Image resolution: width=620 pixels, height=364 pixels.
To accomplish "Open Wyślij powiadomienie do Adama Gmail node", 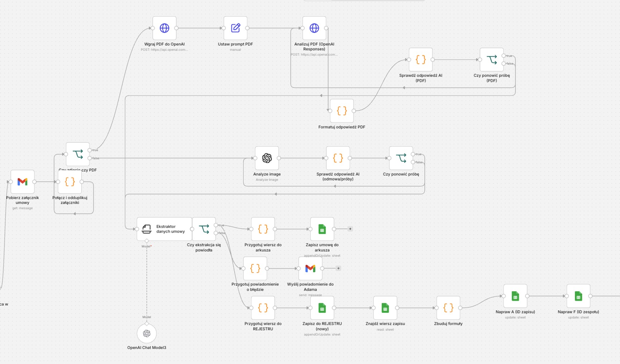I will pyautogui.click(x=310, y=268).
